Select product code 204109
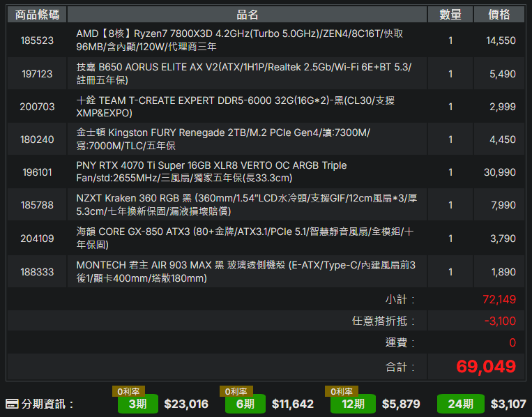Screen dimensions: 532x417 point(37,238)
